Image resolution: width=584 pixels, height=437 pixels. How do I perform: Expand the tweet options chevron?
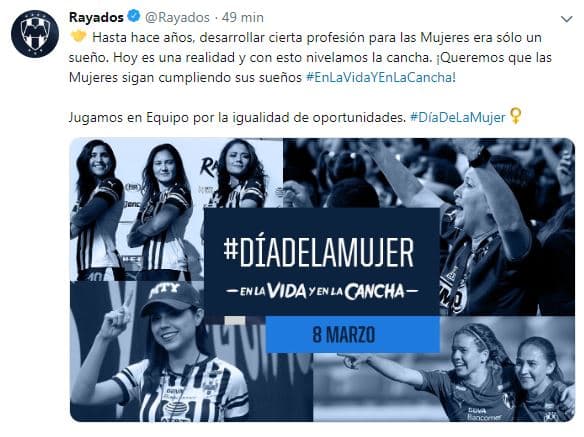coord(566,19)
